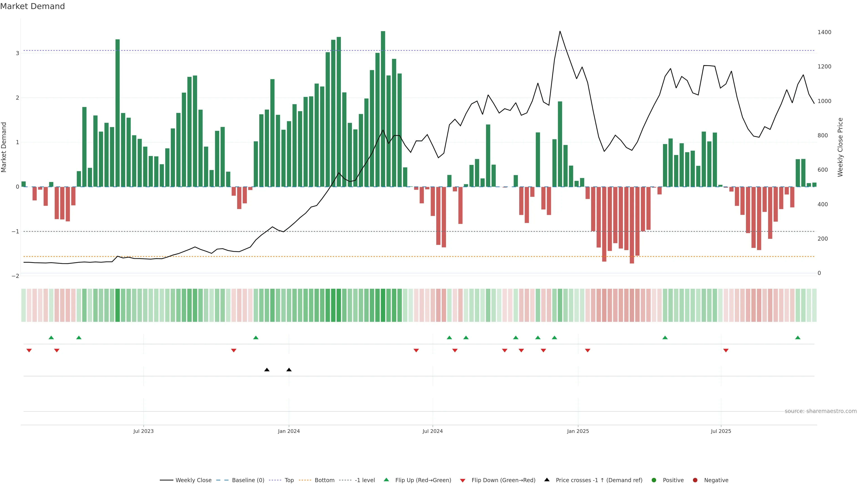
Task: Click the green Positive legend dot
Action: pyautogui.click(x=654, y=480)
